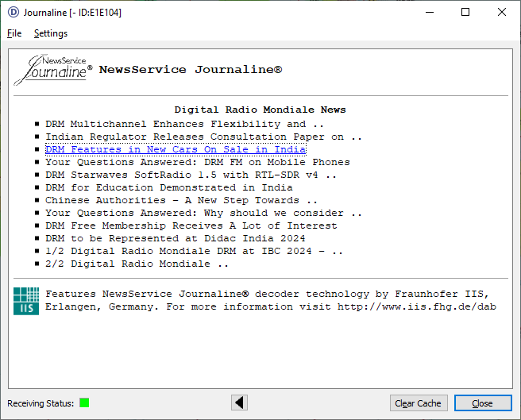Click the Fraunhofer IIS logo
This screenshot has width=521, height=420.
(x=25, y=300)
